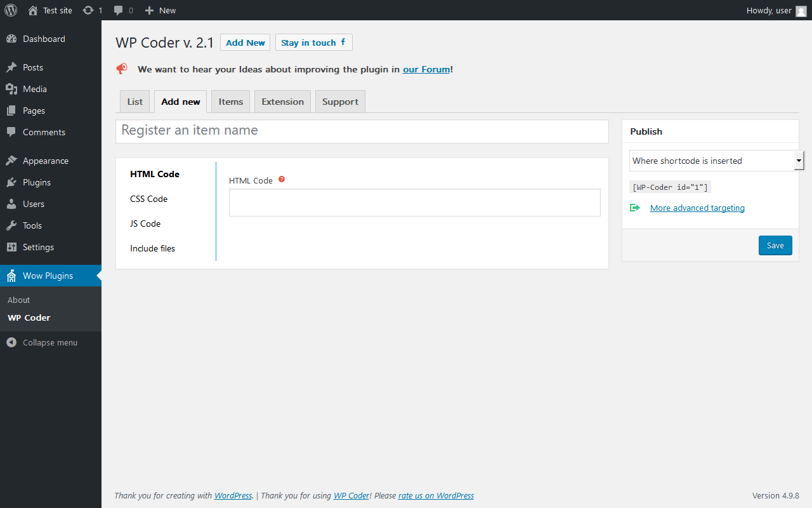This screenshot has height=508, width=812.
Task: Expand the 'Where shortcode is inserted' dropdown
Action: point(717,161)
